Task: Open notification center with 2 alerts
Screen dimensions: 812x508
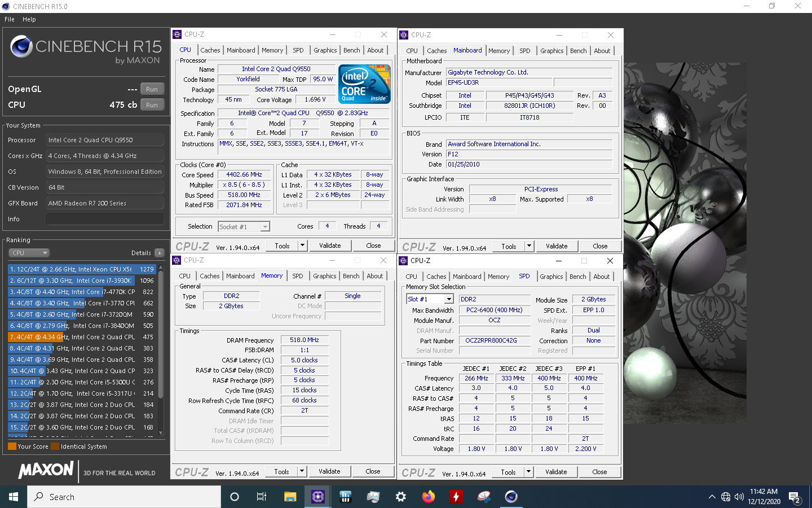Action: 795,497
